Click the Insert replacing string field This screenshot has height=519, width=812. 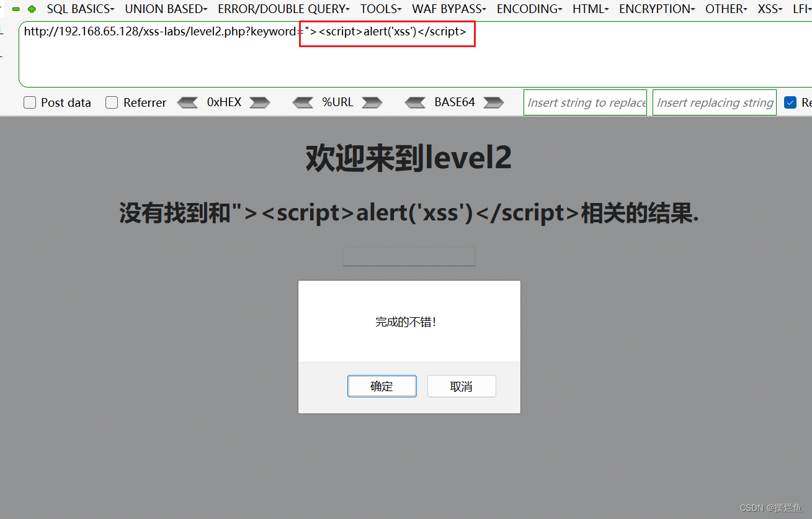point(715,102)
